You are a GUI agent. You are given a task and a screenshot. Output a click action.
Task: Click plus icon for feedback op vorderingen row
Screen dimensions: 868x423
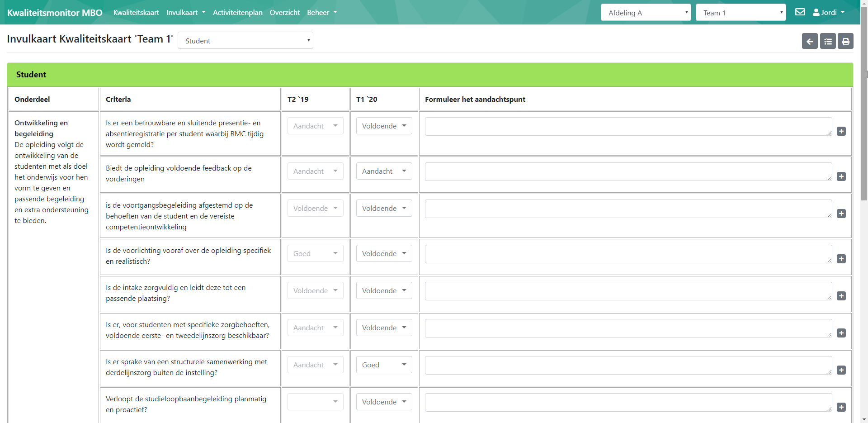coord(841,176)
